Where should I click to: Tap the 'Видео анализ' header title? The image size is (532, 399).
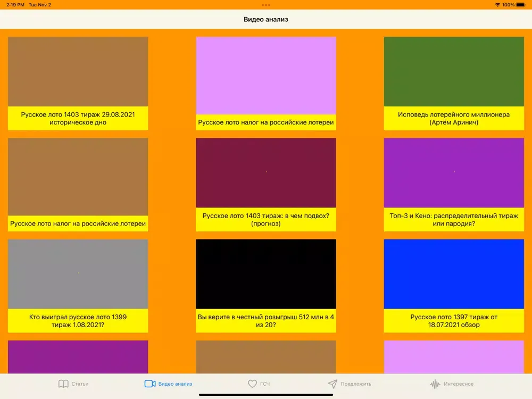coord(266,19)
